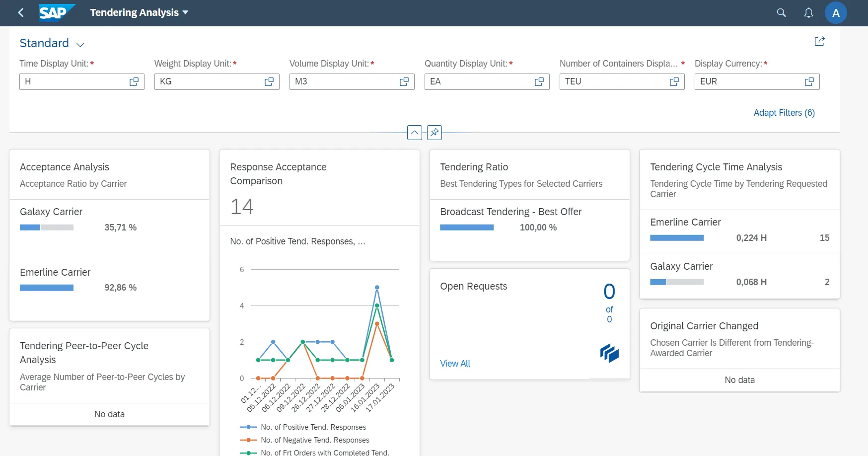The width and height of the screenshot is (868, 456).
Task: Click Galaxy Carrier 35,71 % progress bar
Action: coord(47,228)
